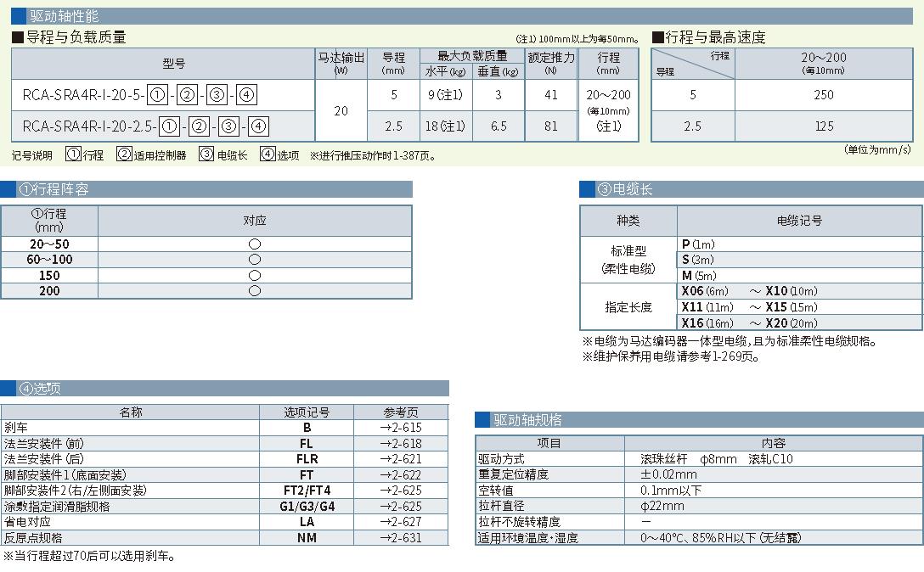Click the brake note about stroke over 70
This screenshot has height=572, width=924.
(89, 556)
